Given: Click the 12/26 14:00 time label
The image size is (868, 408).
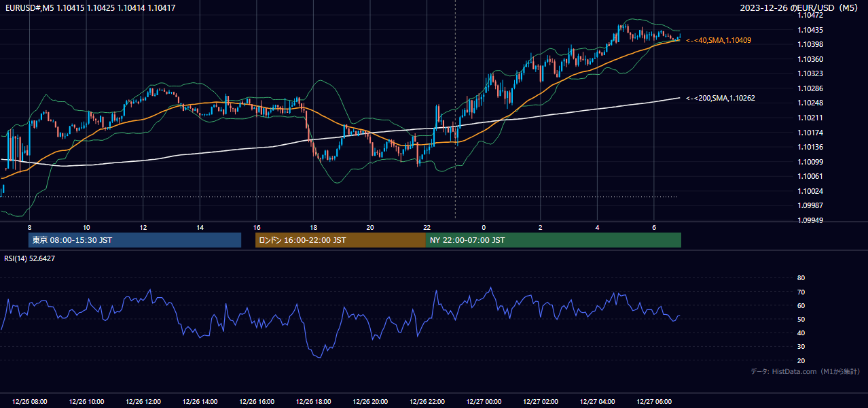Looking at the screenshot, I should point(200,402).
